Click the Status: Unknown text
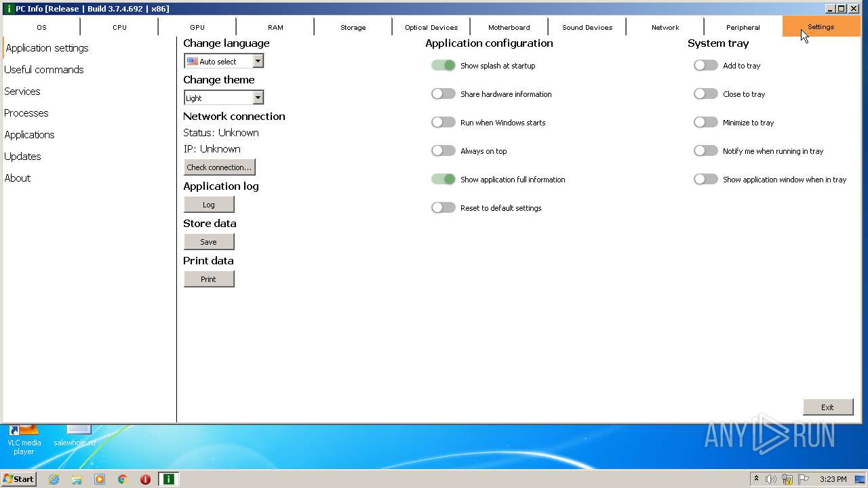 [x=221, y=133]
